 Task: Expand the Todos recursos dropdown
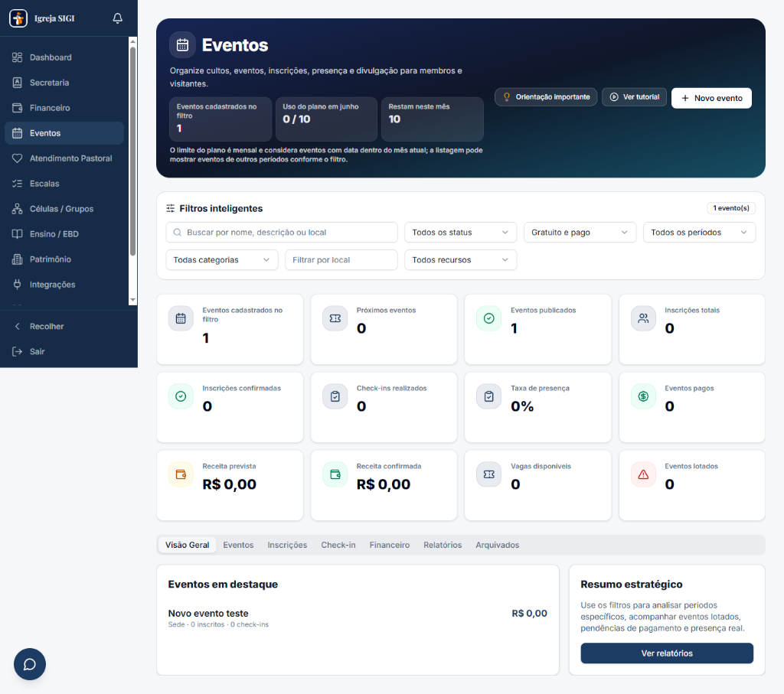pyautogui.click(x=460, y=260)
